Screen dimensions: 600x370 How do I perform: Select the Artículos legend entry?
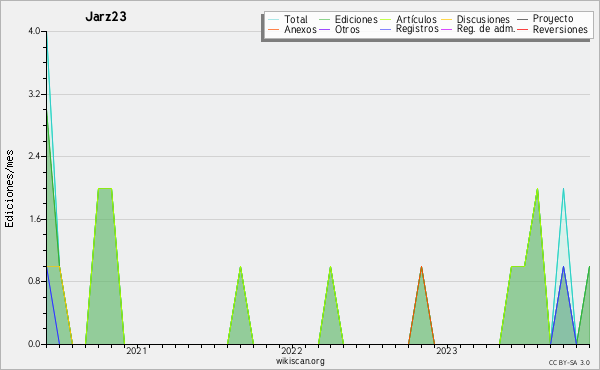[416, 19]
